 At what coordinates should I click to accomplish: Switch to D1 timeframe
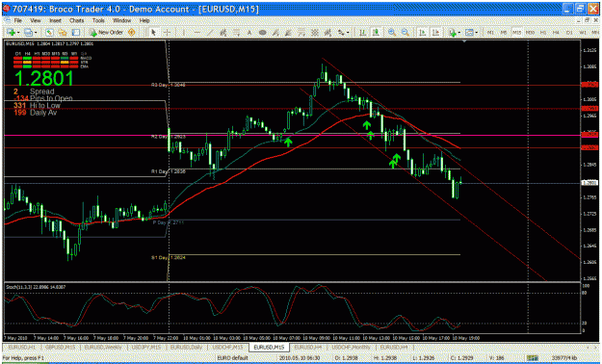click(x=569, y=33)
